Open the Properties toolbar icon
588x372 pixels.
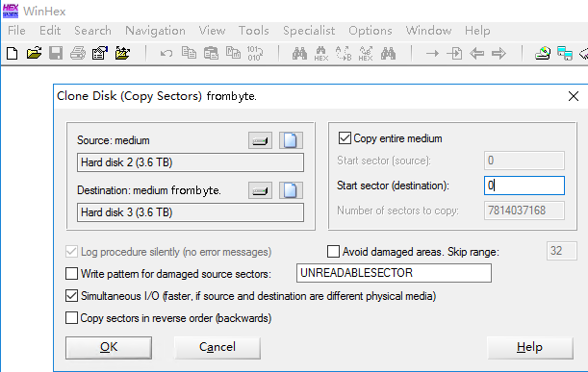100,54
